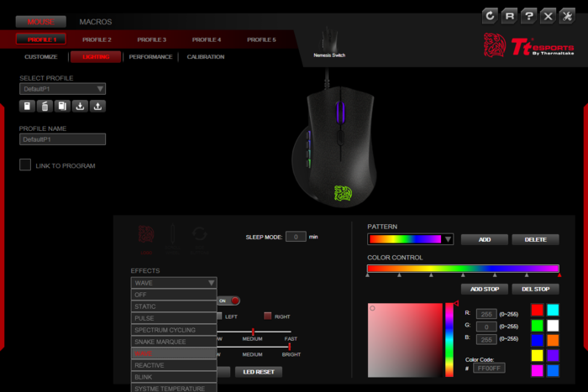Pick the yellow color swatch
The height and width of the screenshot is (392, 588).
[537, 355]
